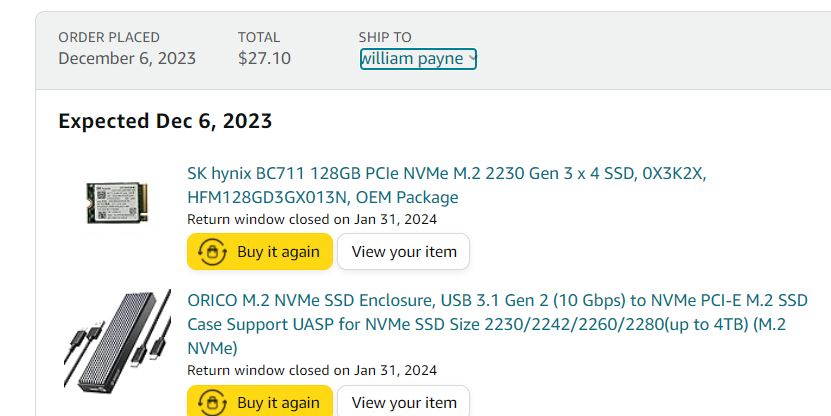Click the SHIP TO label
The width and height of the screenshot is (831, 416).
[x=385, y=37]
